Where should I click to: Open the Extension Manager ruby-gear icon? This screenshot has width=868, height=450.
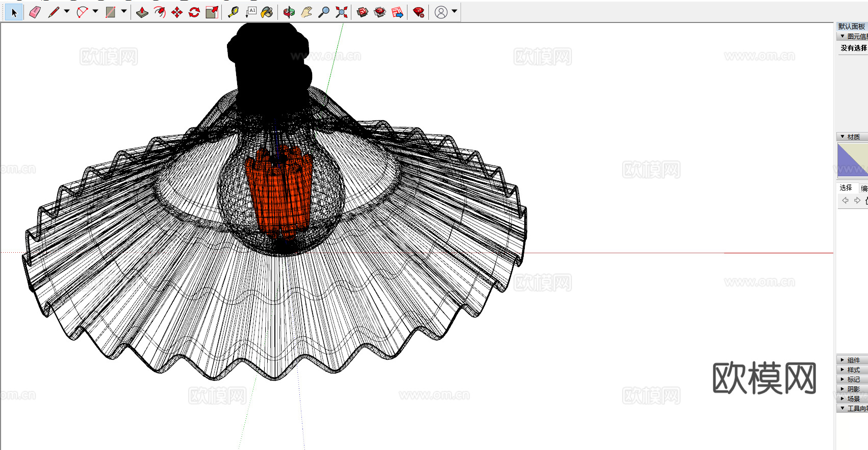pos(419,12)
